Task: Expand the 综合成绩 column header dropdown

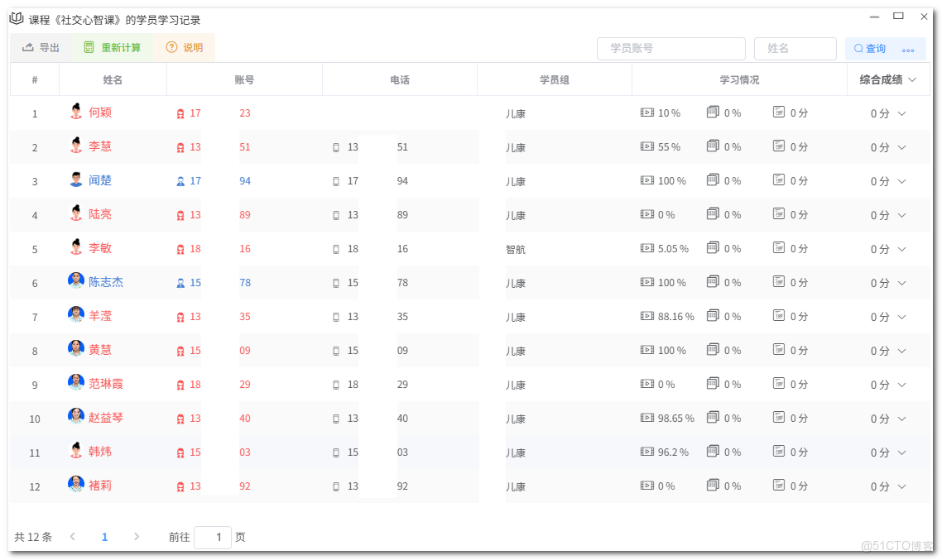Action: [x=912, y=80]
